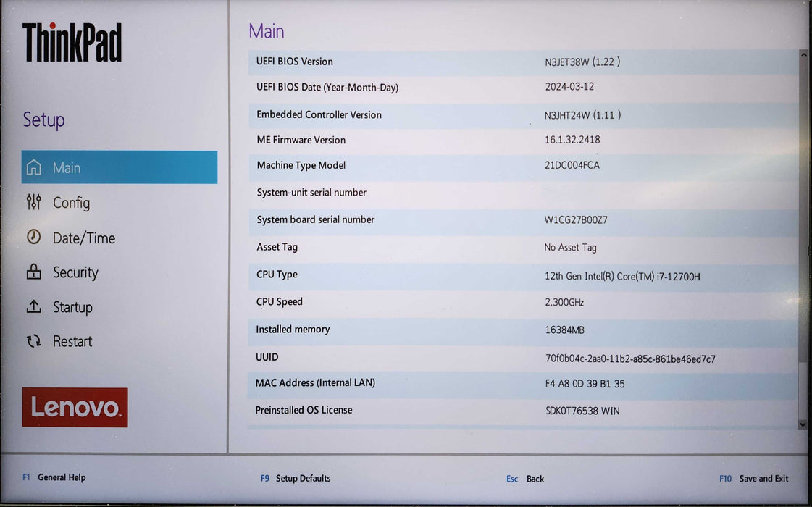The height and width of the screenshot is (507, 812).
Task: Switch to the Startup menu
Action: point(72,307)
